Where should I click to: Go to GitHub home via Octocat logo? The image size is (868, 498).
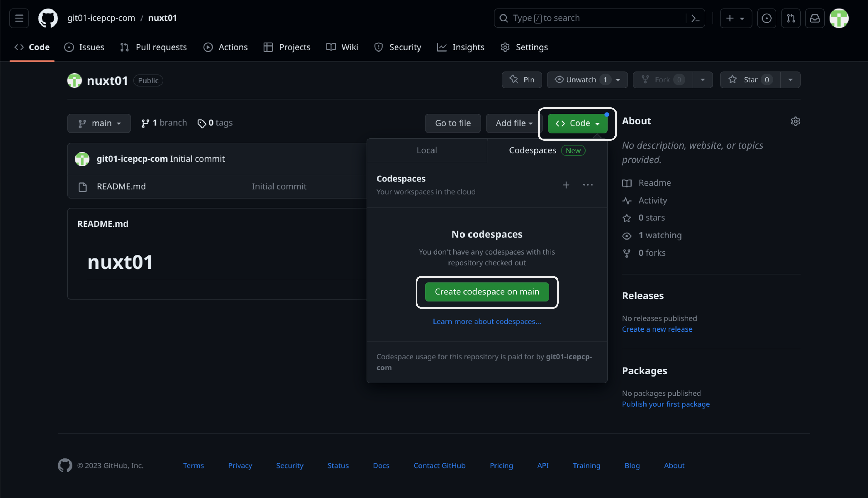(x=48, y=18)
